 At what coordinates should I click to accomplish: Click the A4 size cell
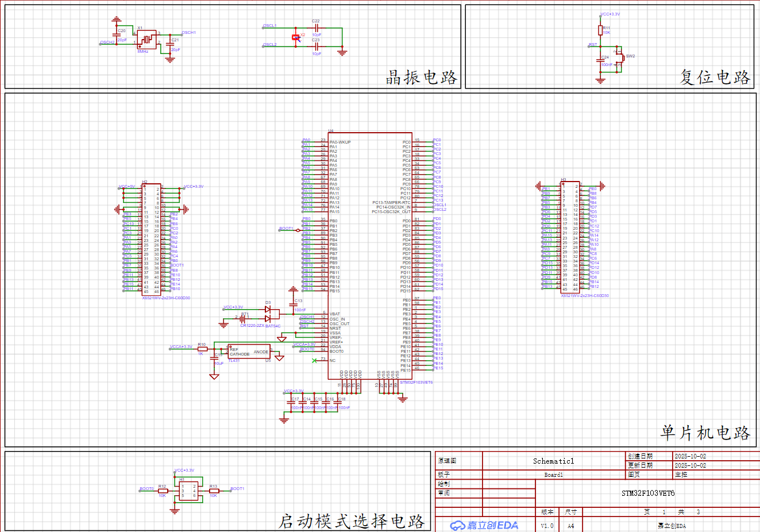tap(570, 525)
